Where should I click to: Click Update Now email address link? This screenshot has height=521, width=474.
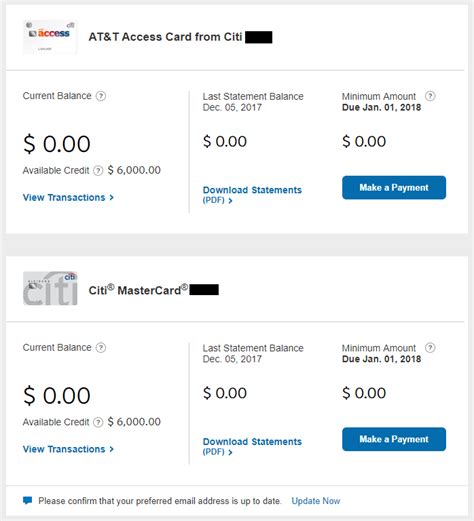pos(316,501)
